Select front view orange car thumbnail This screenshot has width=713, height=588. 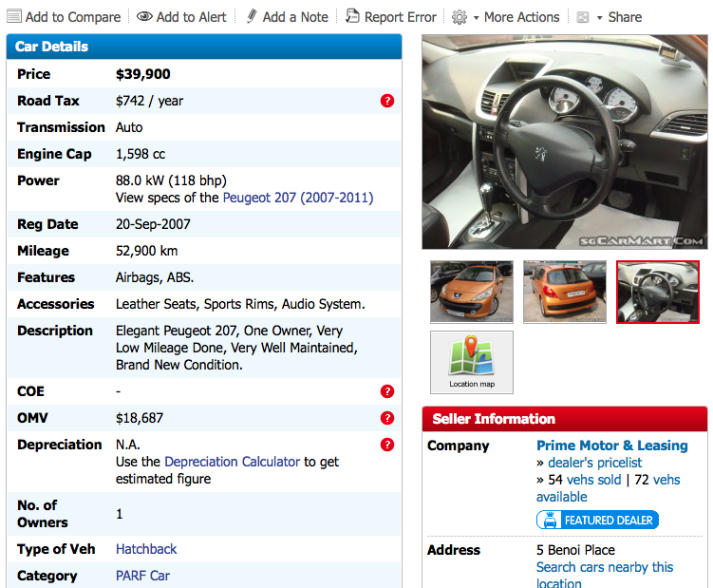coord(472,292)
